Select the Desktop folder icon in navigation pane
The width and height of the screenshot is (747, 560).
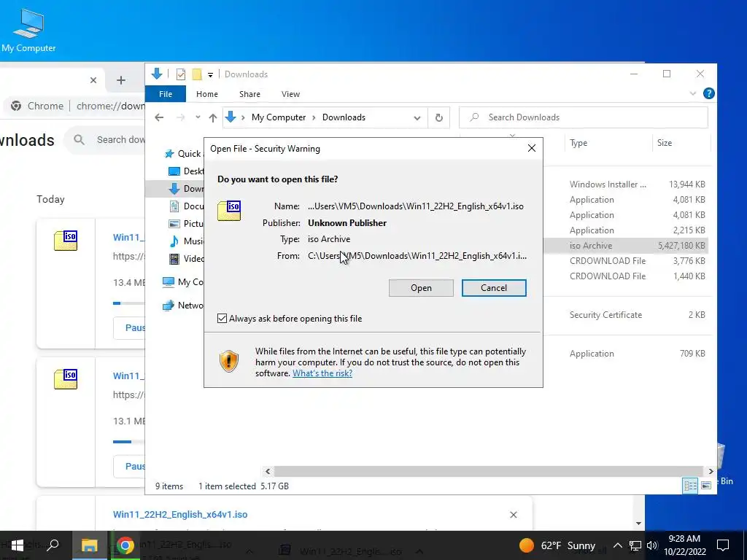coord(174,171)
